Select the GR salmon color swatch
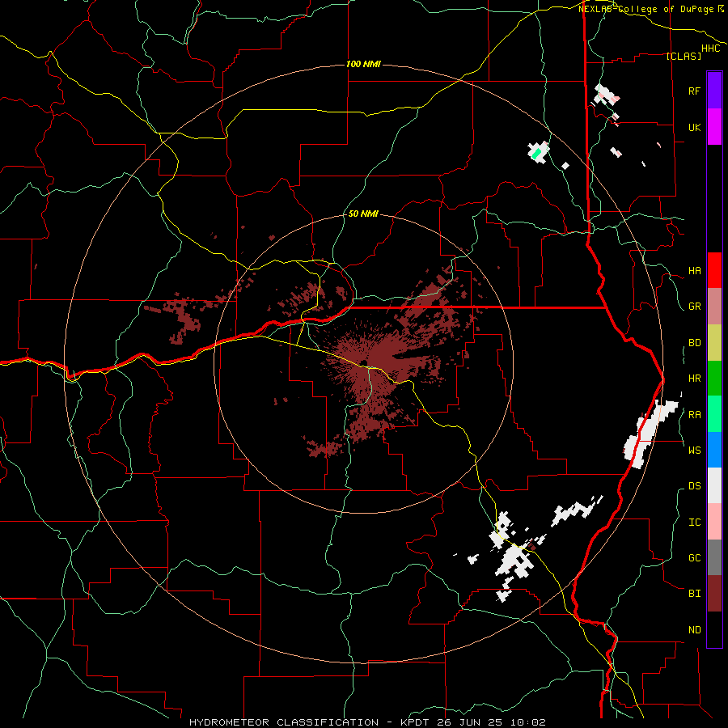 pos(714,306)
